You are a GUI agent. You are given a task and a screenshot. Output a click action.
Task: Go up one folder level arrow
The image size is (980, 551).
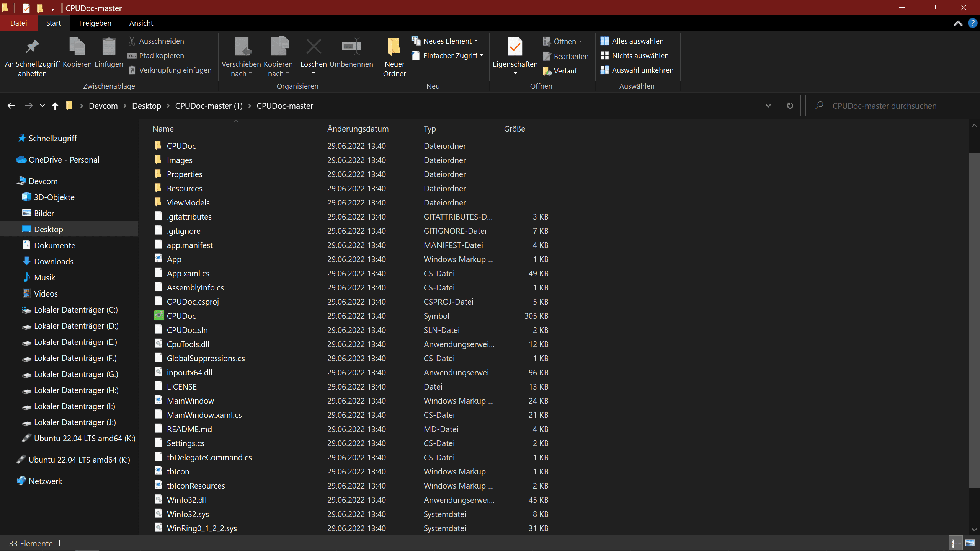click(x=55, y=106)
